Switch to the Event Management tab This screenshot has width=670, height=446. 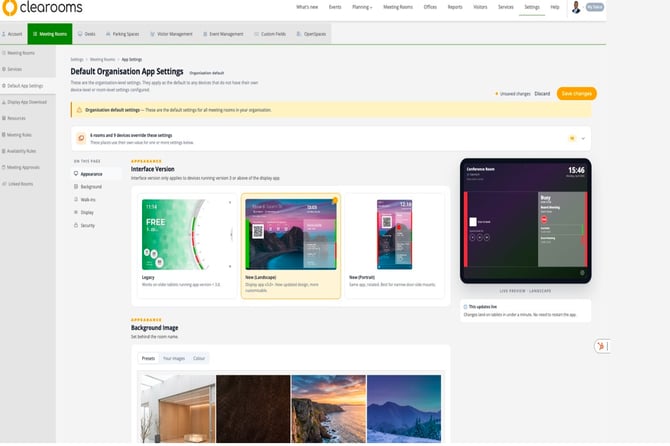tap(223, 34)
